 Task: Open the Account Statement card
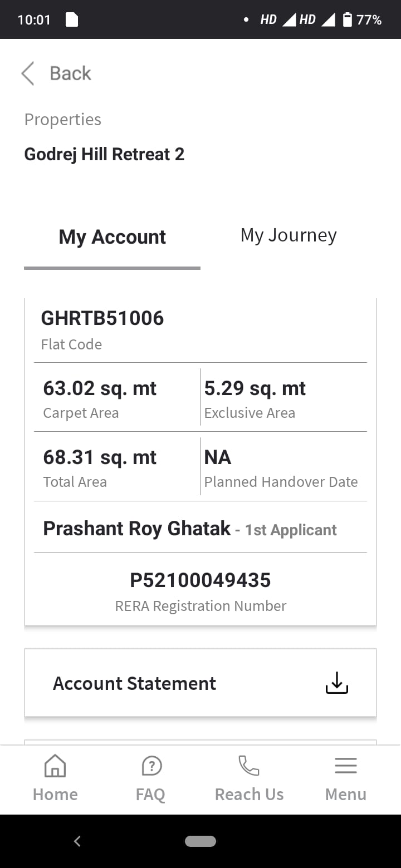tap(134, 683)
